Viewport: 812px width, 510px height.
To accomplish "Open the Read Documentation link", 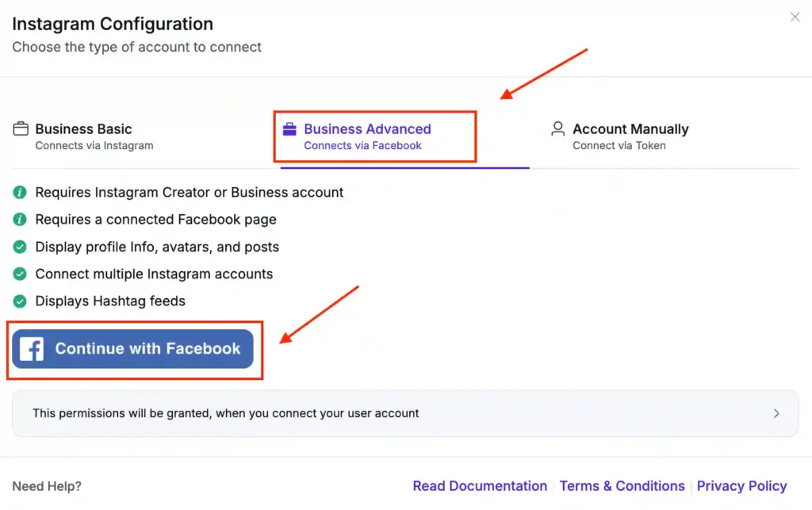I will [x=480, y=485].
